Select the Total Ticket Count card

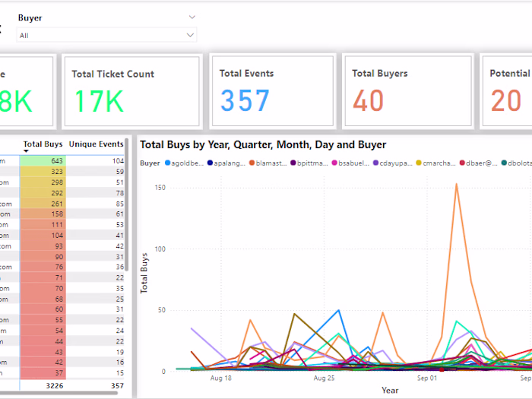[x=132, y=91]
